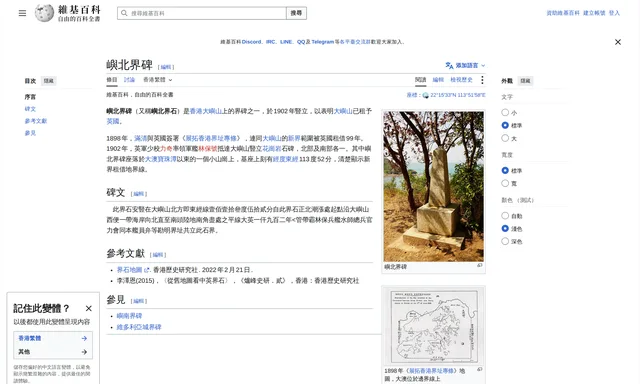Close the remember variant popup

pyautogui.click(x=89, y=309)
